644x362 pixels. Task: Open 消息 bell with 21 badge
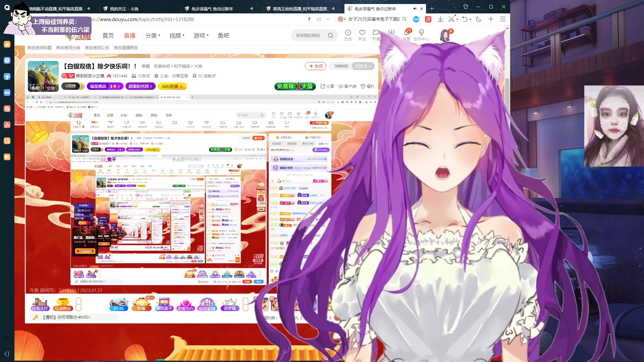click(x=407, y=35)
